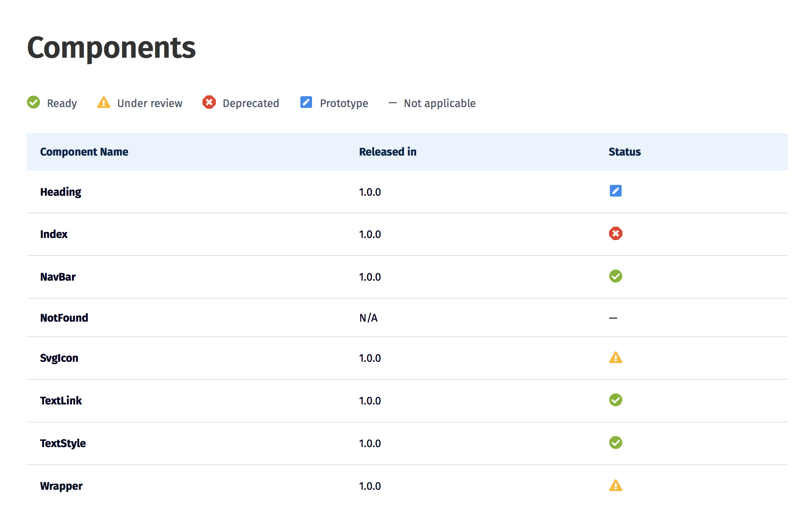The image size is (809, 532).
Task: Click the yellow Under review triangle legend icon
Action: (x=103, y=102)
